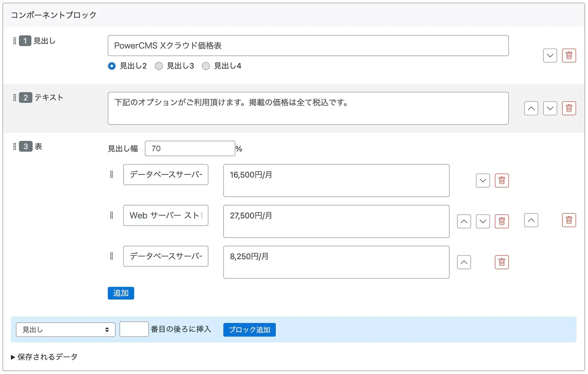Select the 見出し2 radio button
Viewport: 588px width, 374px height.
click(x=111, y=66)
